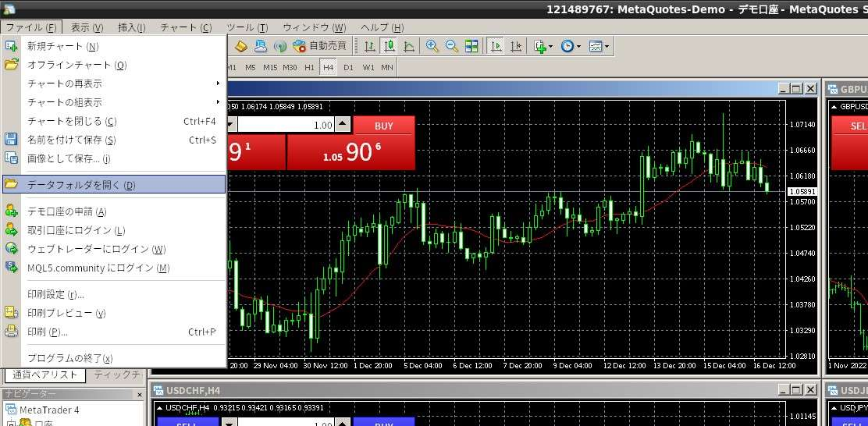This screenshot has width=868, height=426.
Task: Open the ツール menu
Action: pos(247,27)
